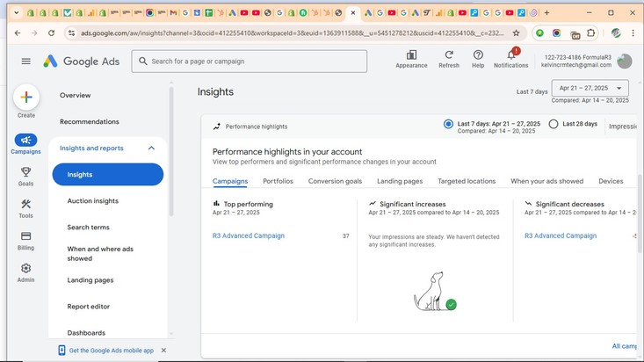Collapse the Insights and reports section
The width and height of the screenshot is (644, 362).
(x=151, y=148)
